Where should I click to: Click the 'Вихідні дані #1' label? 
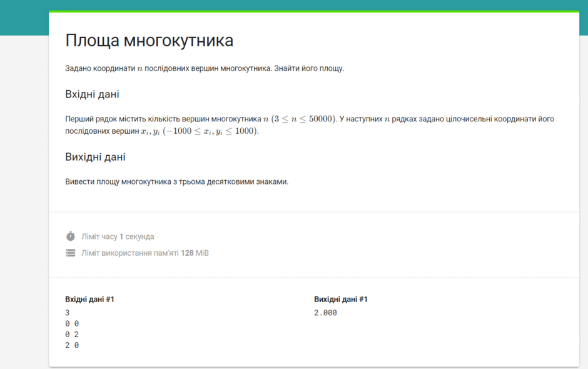coord(341,299)
